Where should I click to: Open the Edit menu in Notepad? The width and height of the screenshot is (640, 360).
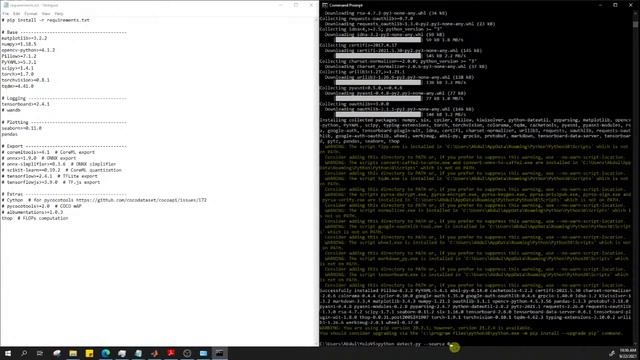16,13
